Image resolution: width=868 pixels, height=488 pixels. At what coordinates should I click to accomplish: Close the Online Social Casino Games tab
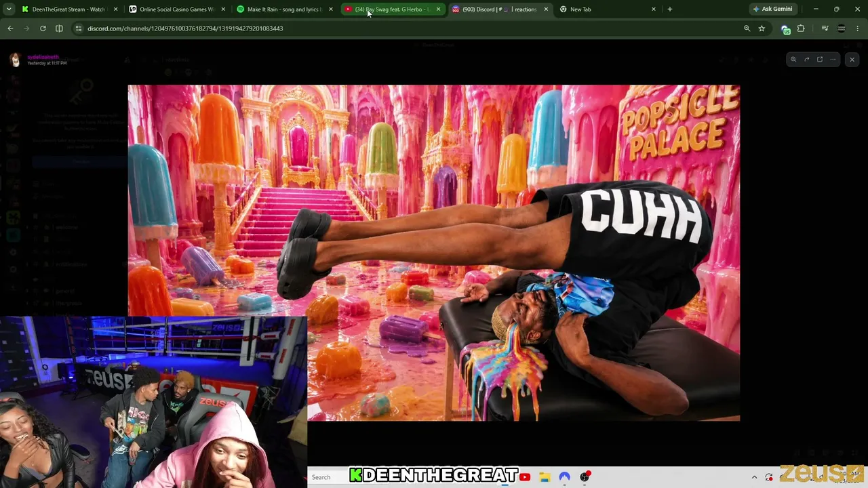pyautogui.click(x=223, y=9)
